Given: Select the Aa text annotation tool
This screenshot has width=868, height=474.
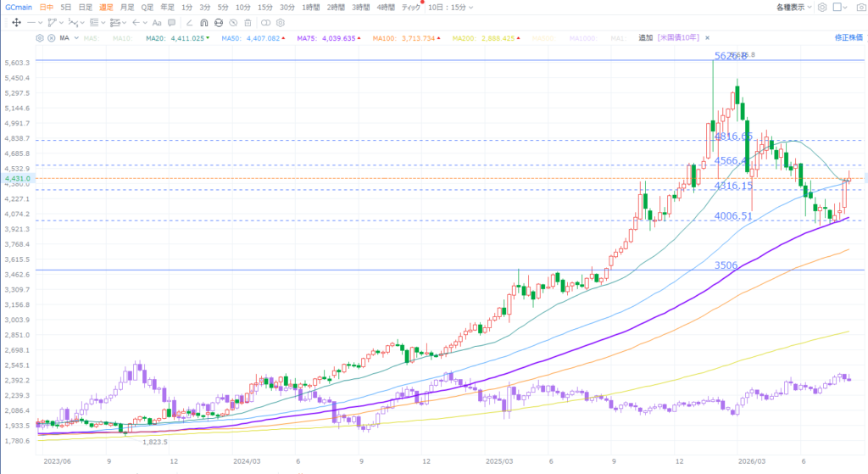Looking at the screenshot, I should [x=157, y=23].
